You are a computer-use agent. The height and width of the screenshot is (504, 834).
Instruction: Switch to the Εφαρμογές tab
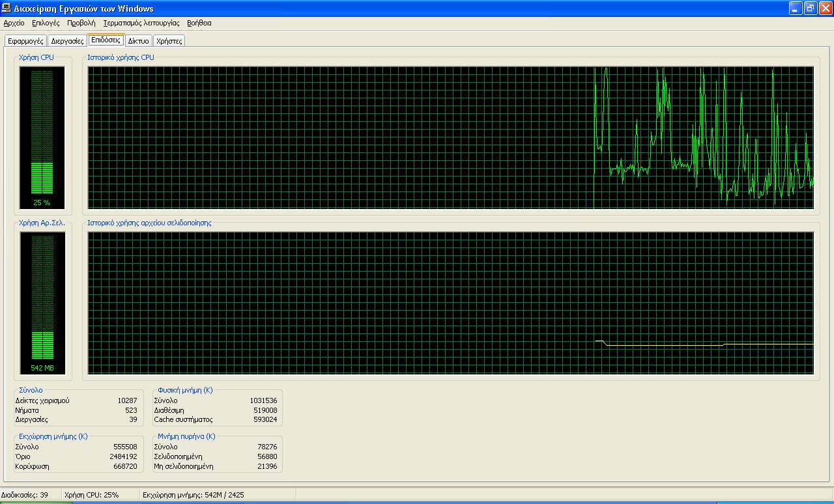[x=25, y=41]
